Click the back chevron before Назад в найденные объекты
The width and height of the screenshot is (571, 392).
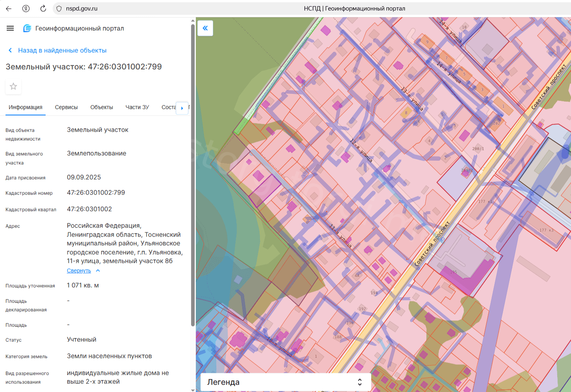tap(10, 50)
